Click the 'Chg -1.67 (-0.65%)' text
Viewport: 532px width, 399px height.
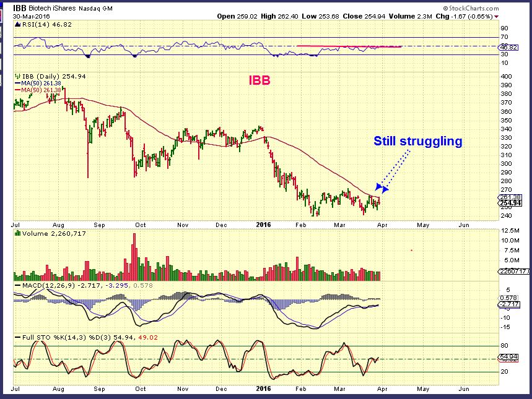coord(464,16)
